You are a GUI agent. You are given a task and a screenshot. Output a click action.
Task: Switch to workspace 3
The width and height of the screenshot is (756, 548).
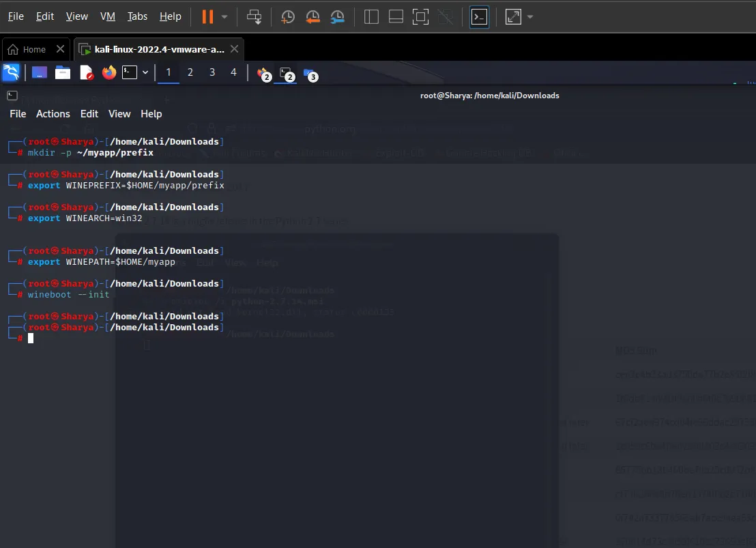212,72
